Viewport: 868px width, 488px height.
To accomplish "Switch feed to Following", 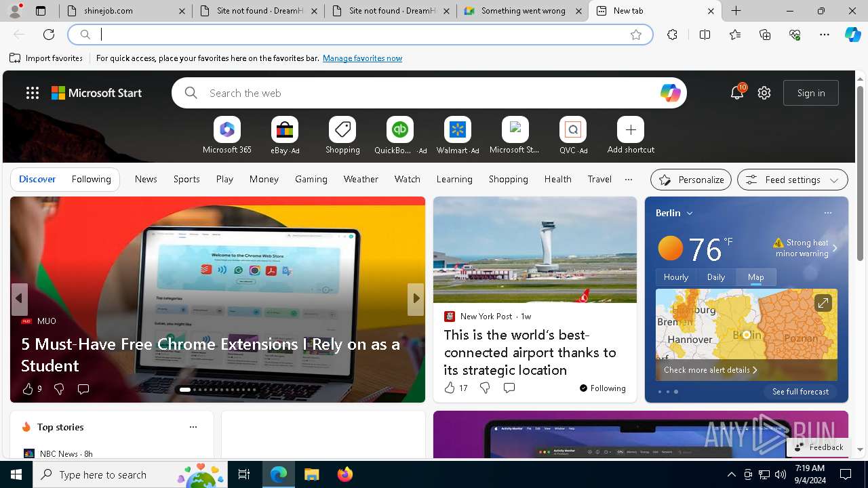I will (x=91, y=179).
